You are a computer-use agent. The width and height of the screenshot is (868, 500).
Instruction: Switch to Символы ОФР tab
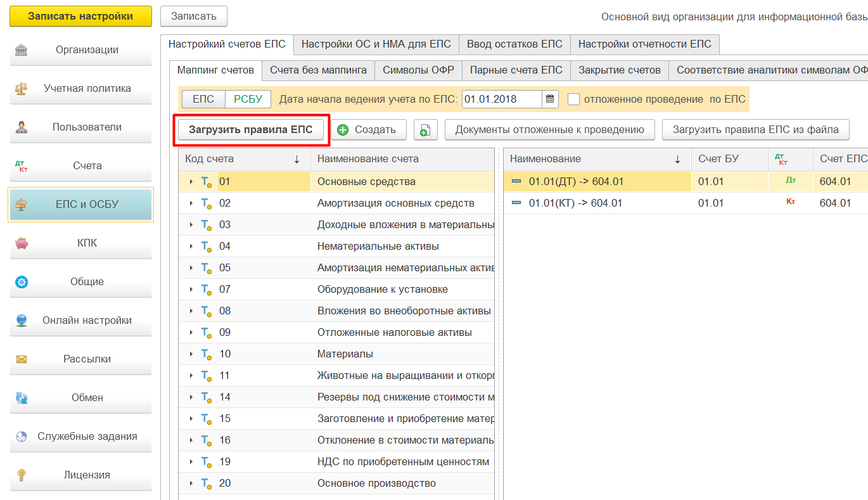coord(418,70)
